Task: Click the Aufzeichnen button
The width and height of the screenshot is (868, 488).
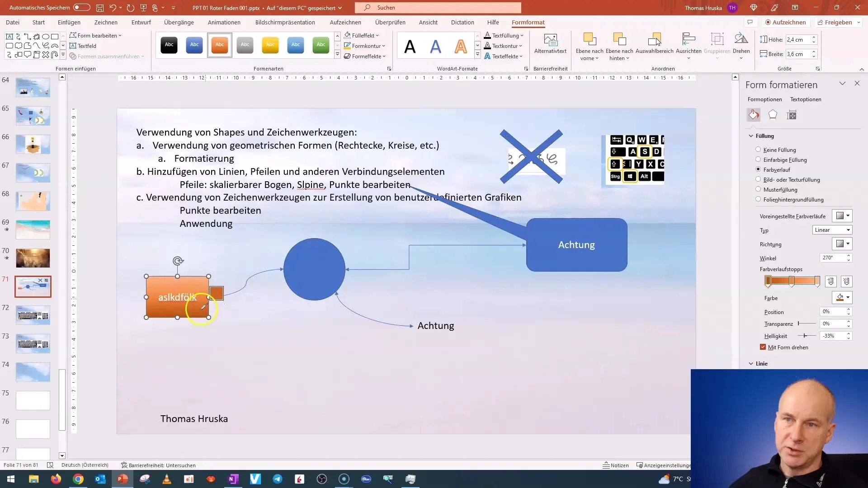Action: coord(785,22)
